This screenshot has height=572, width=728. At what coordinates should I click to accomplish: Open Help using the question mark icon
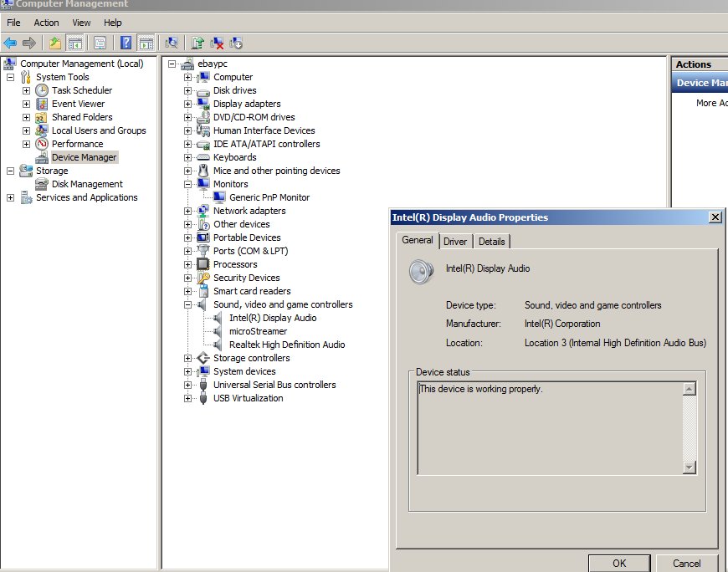[126, 43]
